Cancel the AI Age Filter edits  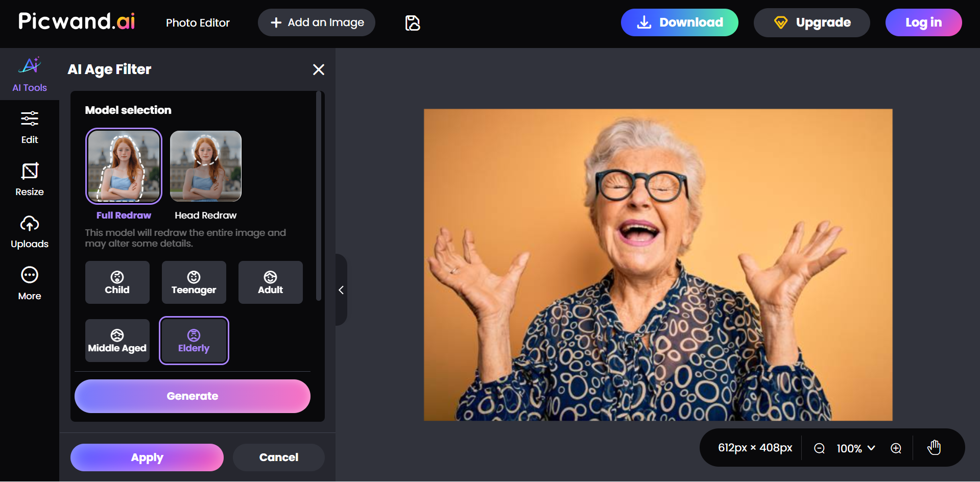(278, 457)
